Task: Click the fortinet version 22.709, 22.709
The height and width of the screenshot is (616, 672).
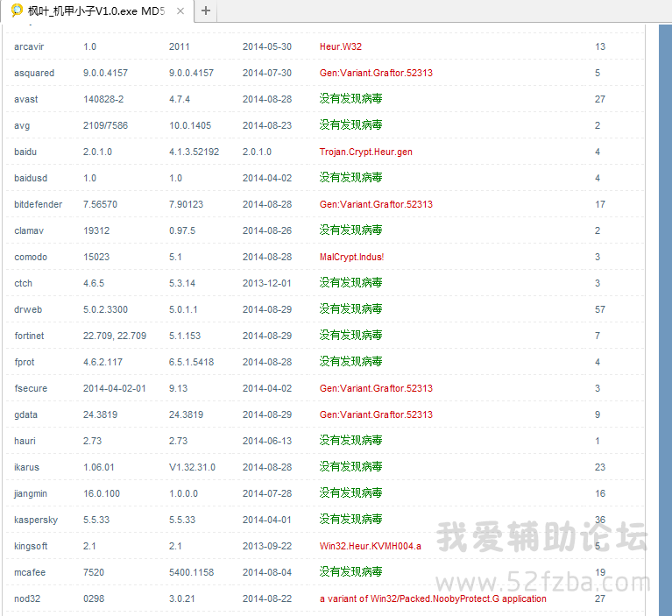Action: click(115, 336)
